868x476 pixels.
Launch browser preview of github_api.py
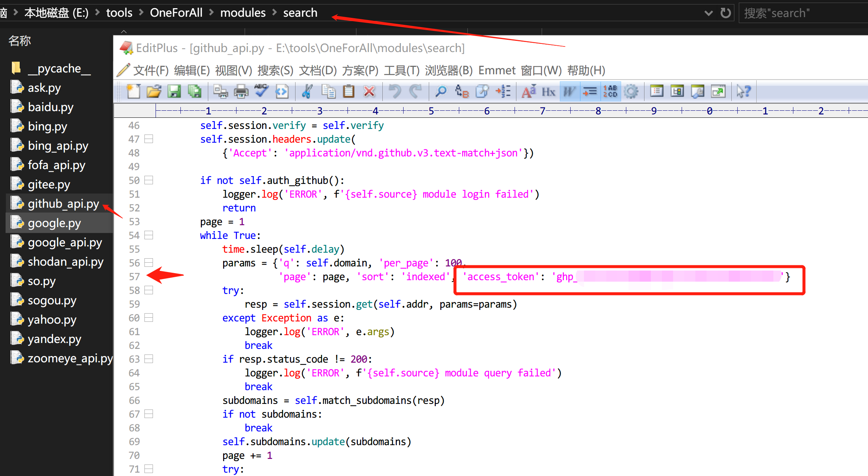tap(697, 91)
